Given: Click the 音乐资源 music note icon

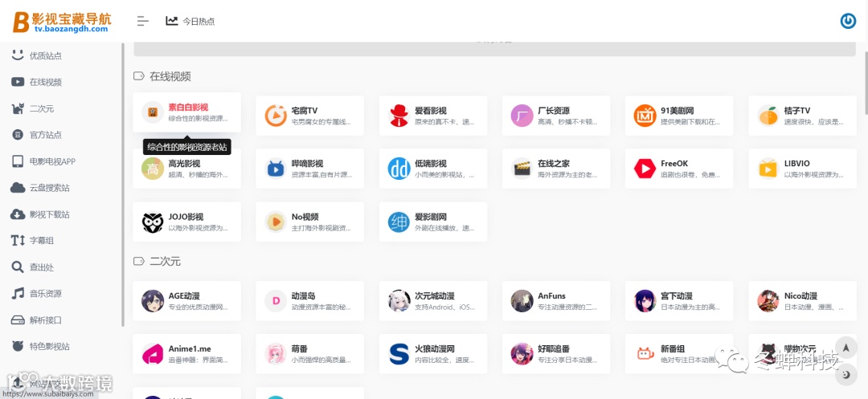Looking at the screenshot, I should click(x=18, y=294).
